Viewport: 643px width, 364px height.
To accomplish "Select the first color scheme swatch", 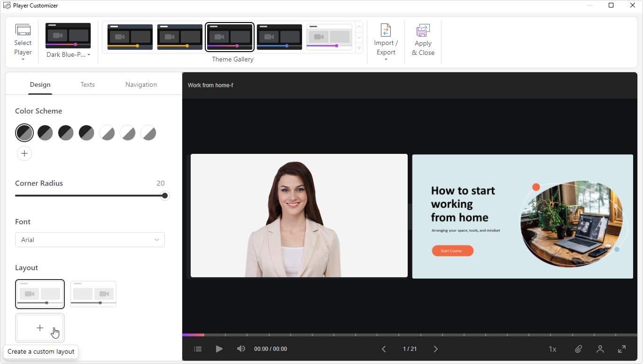I will [24, 133].
